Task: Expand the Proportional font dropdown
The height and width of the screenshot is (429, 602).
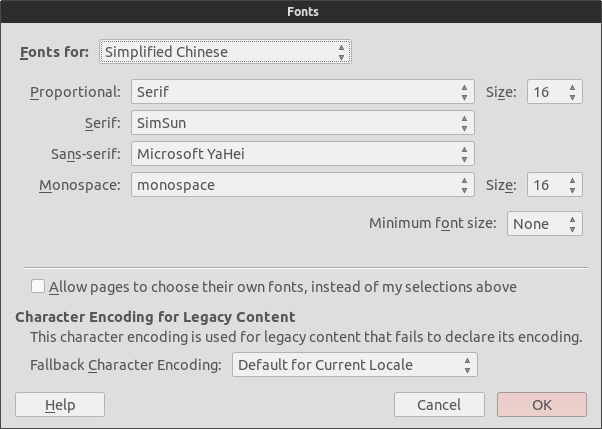Action: pyautogui.click(x=303, y=92)
